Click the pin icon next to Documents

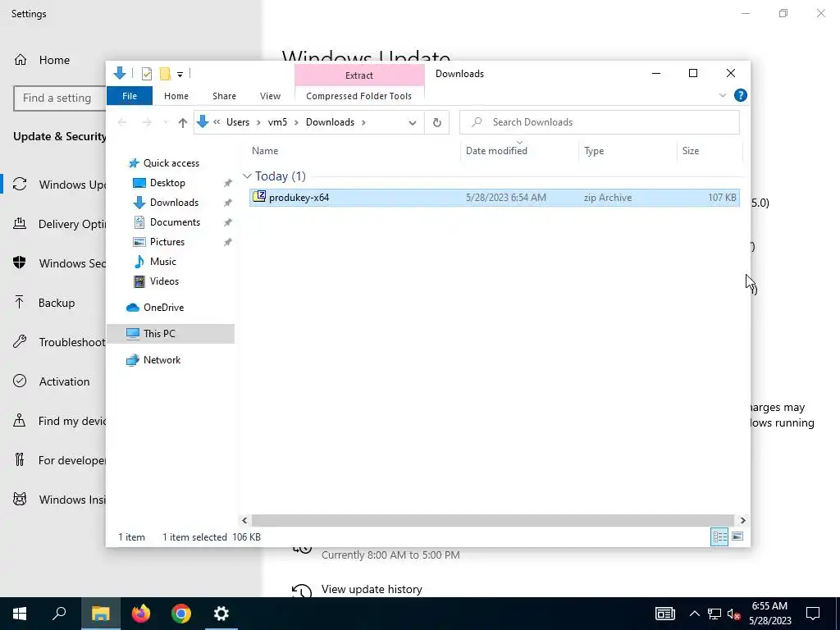(228, 222)
